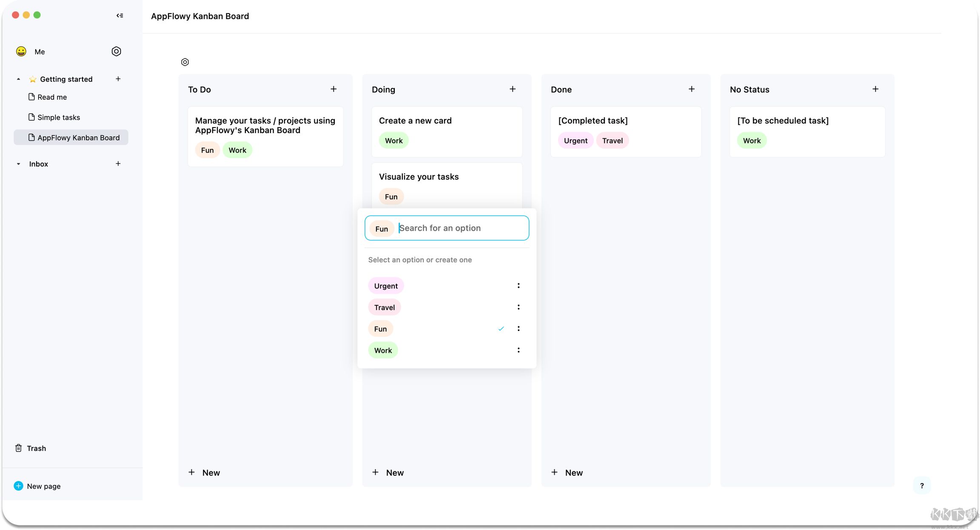Viewport: 980px width, 530px height.
Task: Expand the Inbox section
Action: (18, 164)
